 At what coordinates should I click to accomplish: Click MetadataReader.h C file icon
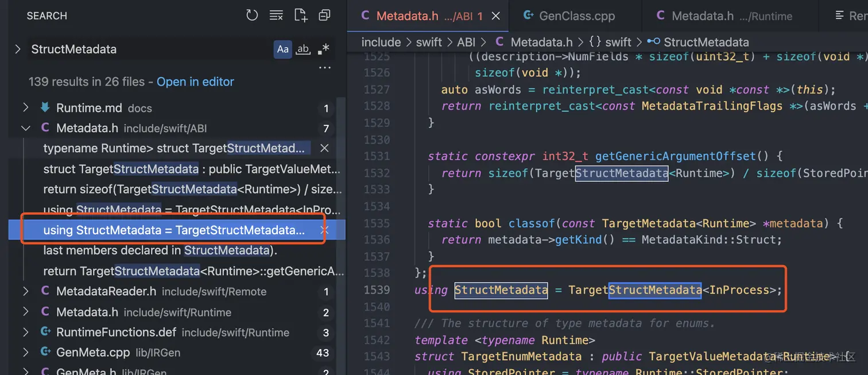point(45,292)
